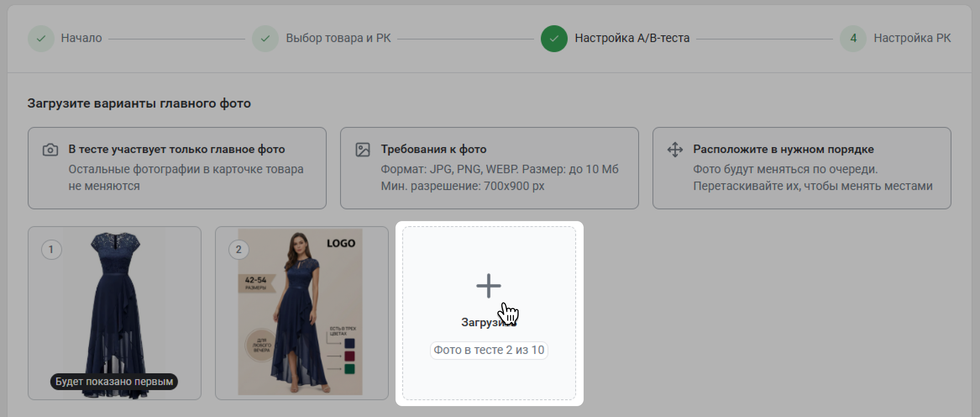The height and width of the screenshot is (417, 980).
Task: Go to the Начало step label
Action: [81, 38]
